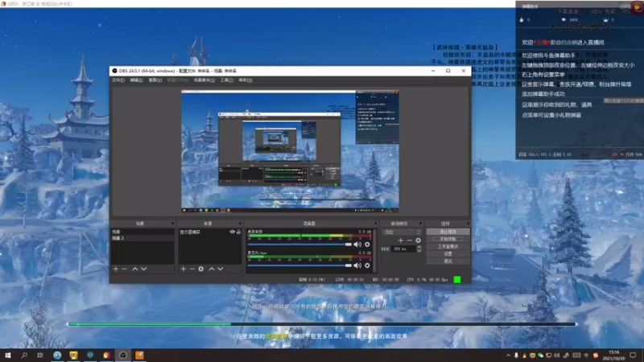Toggle 工作室模式 in the controls panel
644x362 pixels.
(x=448, y=246)
